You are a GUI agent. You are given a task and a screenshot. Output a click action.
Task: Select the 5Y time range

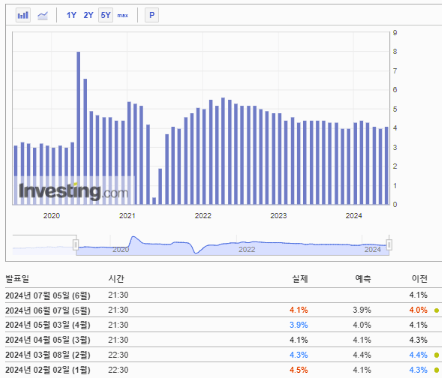(x=106, y=15)
